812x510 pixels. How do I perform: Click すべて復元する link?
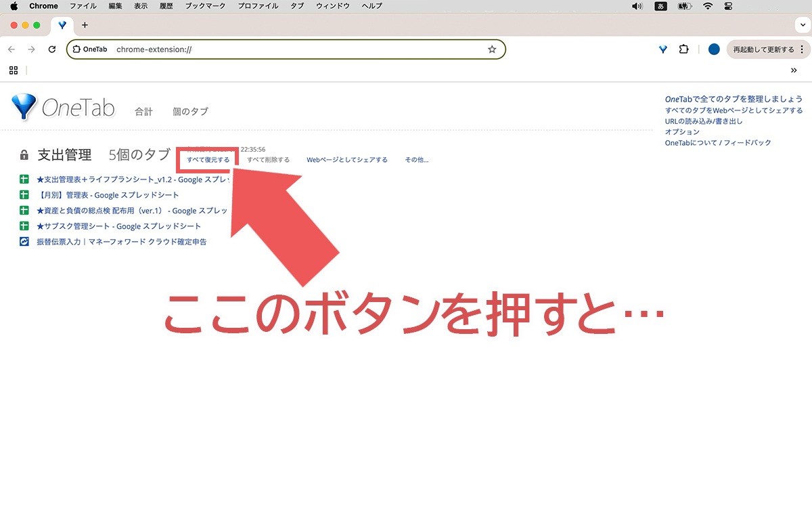[x=208, y=160]
